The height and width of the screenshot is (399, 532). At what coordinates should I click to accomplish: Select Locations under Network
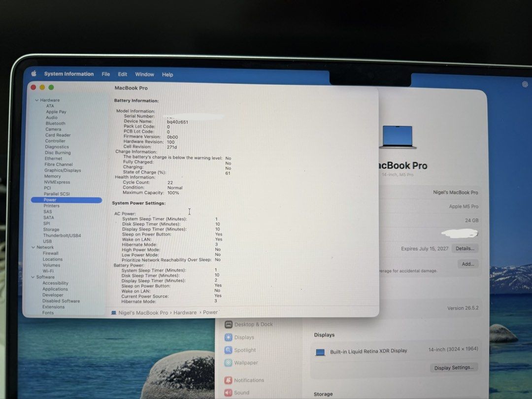point(53,259)
